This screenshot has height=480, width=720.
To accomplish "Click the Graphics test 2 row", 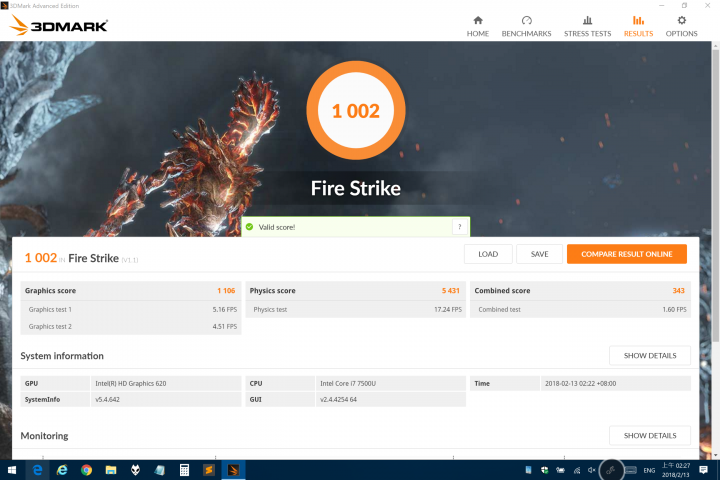I will click(131, 327).
